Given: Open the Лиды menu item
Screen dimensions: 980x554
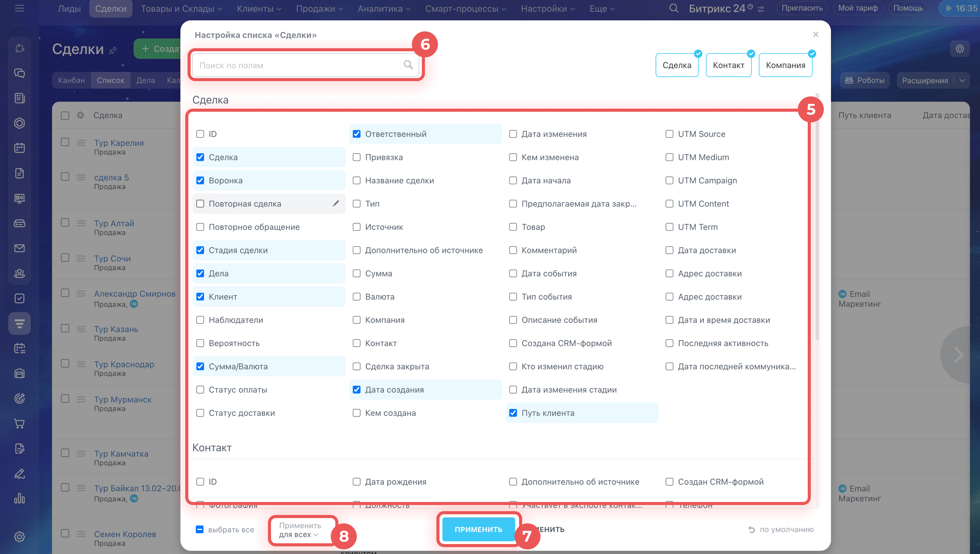Looking at the screenshot, I should pyautogui.click(x=69, y=8).
